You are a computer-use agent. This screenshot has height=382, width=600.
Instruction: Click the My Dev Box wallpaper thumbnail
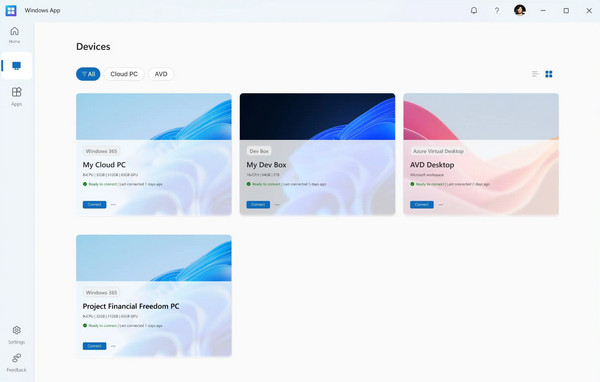317,117
